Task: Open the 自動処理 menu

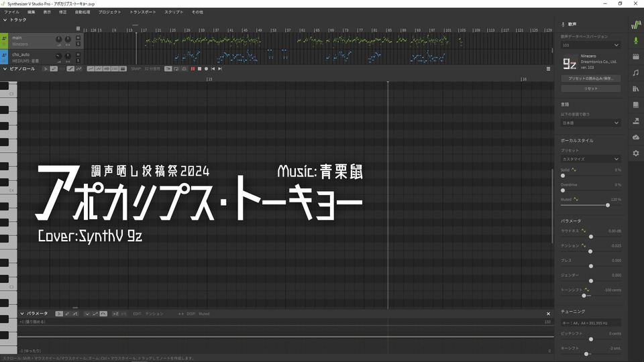Action: (x=82, y=12)
